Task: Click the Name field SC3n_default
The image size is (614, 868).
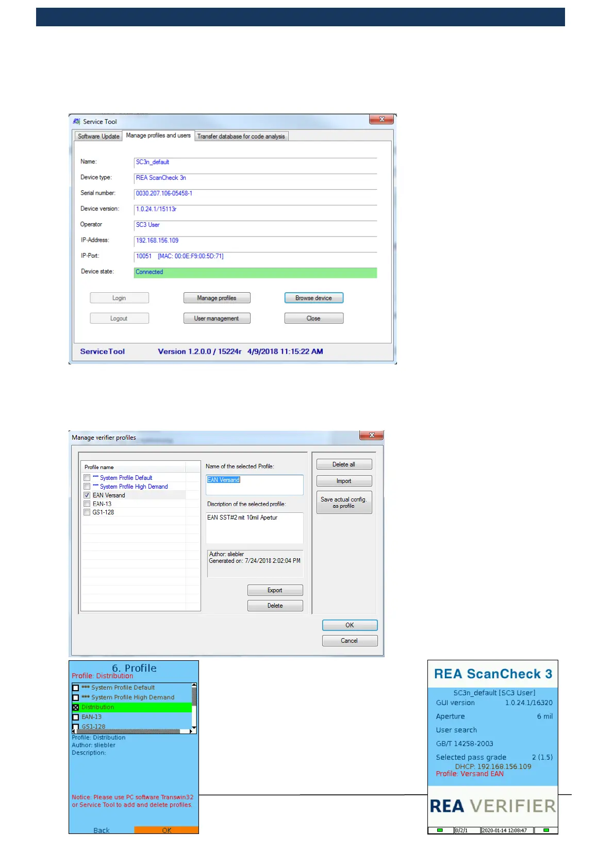Action: pyautogui.click(x=255, y=162)
